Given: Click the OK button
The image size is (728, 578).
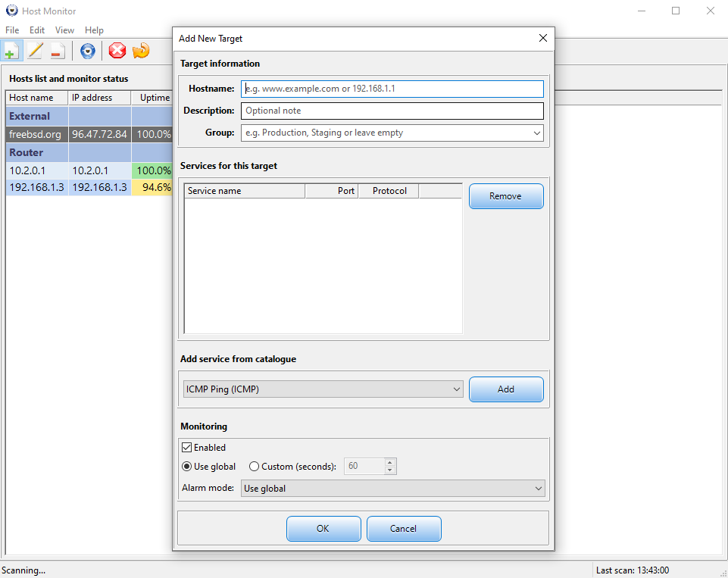Looking at the screenshot, I should point(323,528).
